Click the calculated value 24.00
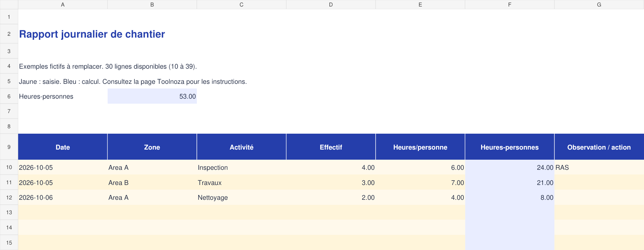The height and width of the screenshot is (250, 644). point(510,168)
